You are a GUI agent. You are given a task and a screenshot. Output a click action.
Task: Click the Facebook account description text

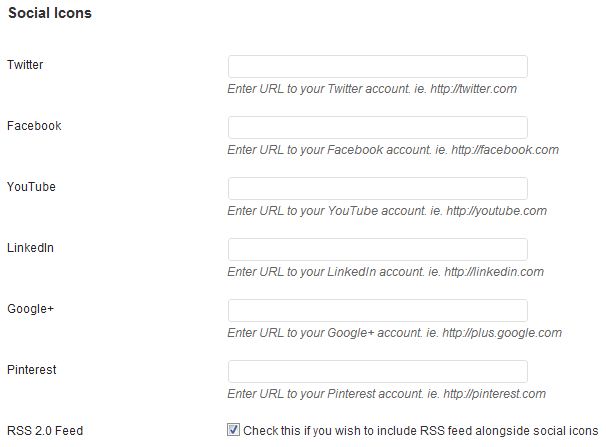pos(393,150)
